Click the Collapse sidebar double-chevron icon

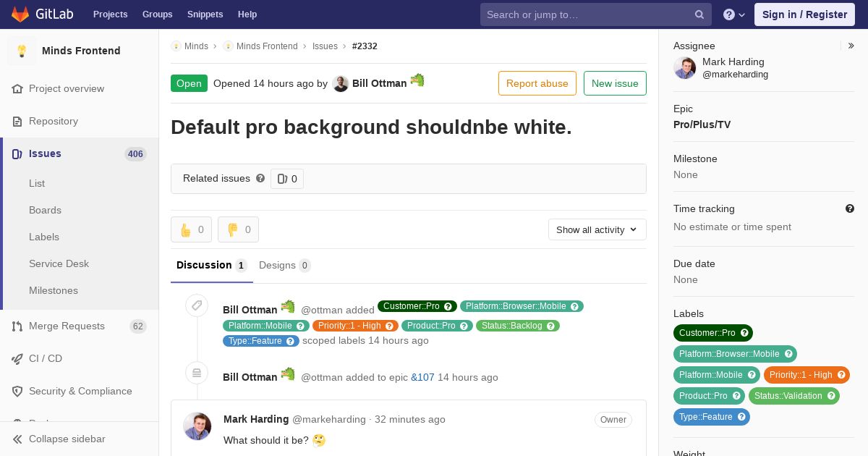(x=17, y=439)
